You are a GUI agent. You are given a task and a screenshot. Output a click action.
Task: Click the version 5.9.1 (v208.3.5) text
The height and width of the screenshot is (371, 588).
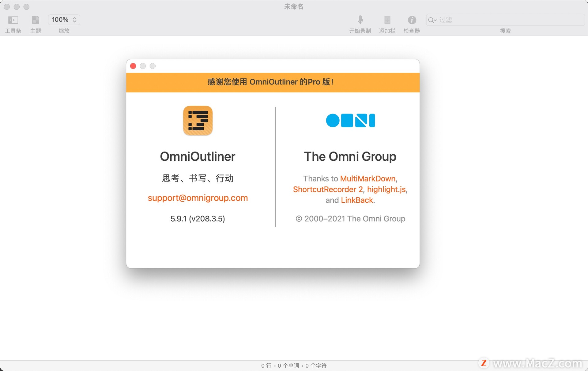[x=198, y=219]
